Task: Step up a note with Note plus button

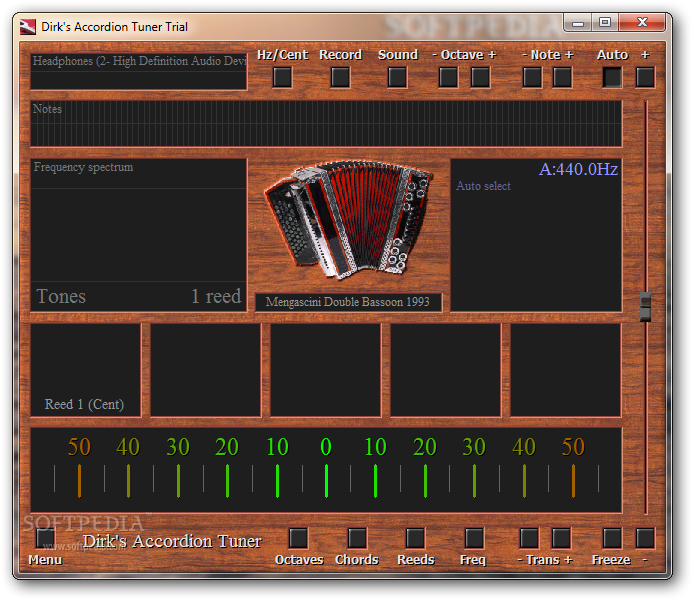Action: [x=562, y=77]
